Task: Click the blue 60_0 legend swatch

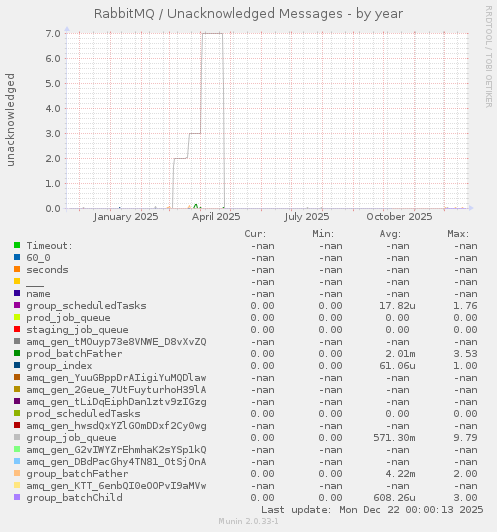Action: click(x=17, y=257)
